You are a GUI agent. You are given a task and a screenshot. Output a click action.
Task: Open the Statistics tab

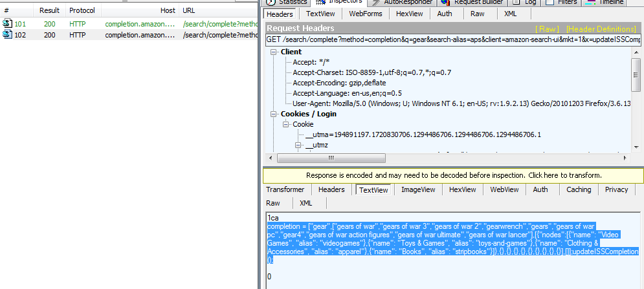click(x=287, y=2)
